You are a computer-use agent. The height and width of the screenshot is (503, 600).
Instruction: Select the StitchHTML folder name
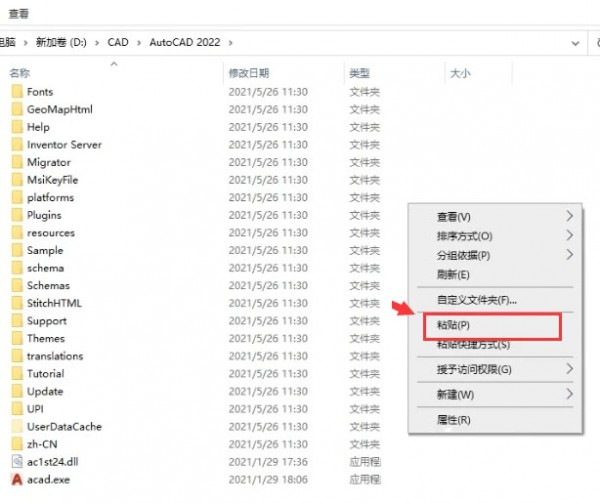point(54,303)
